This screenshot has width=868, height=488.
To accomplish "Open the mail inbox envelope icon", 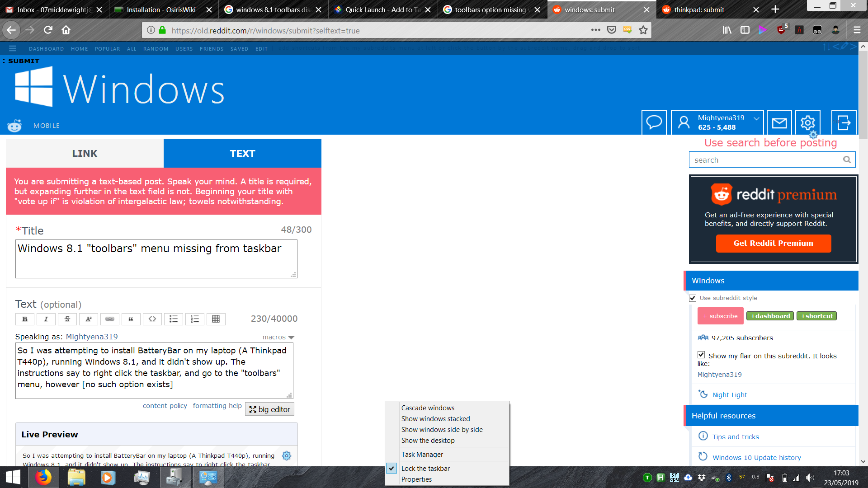I will [779, 122].
